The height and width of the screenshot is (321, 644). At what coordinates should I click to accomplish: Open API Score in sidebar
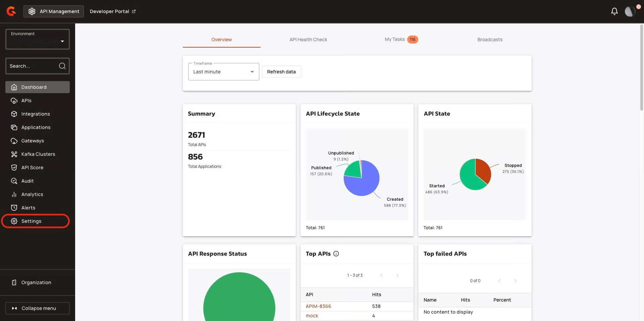(32, 168)
